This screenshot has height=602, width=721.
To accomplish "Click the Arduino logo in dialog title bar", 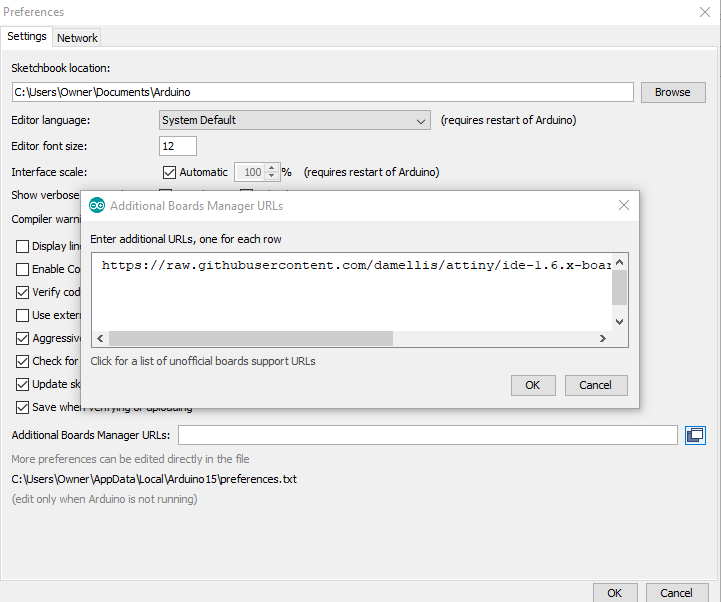I will (97, 206).
